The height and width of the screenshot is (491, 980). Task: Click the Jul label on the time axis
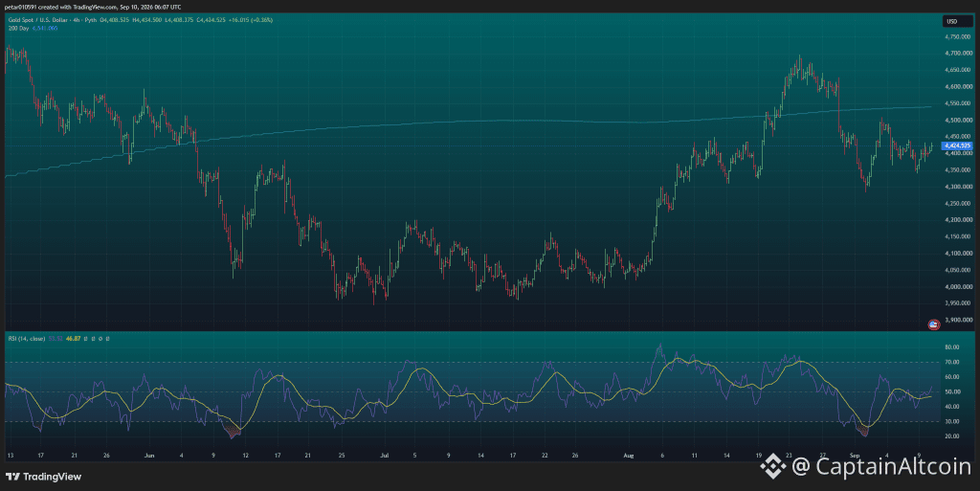(x=385, y=456)
